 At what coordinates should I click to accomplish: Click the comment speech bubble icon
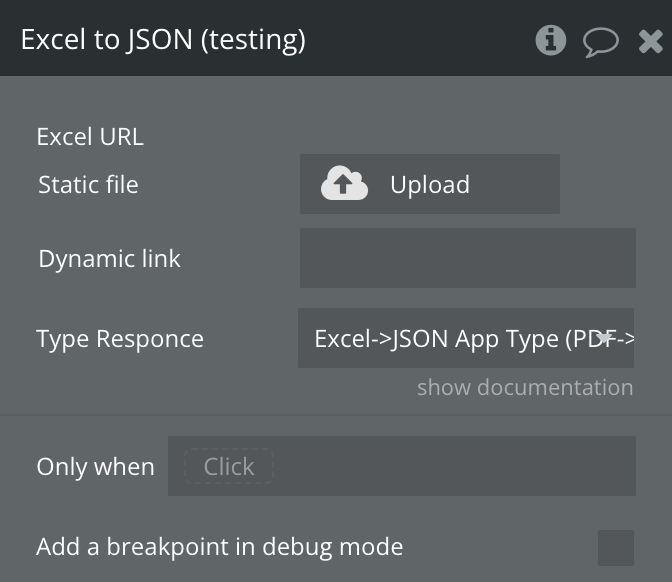point(600,41)
